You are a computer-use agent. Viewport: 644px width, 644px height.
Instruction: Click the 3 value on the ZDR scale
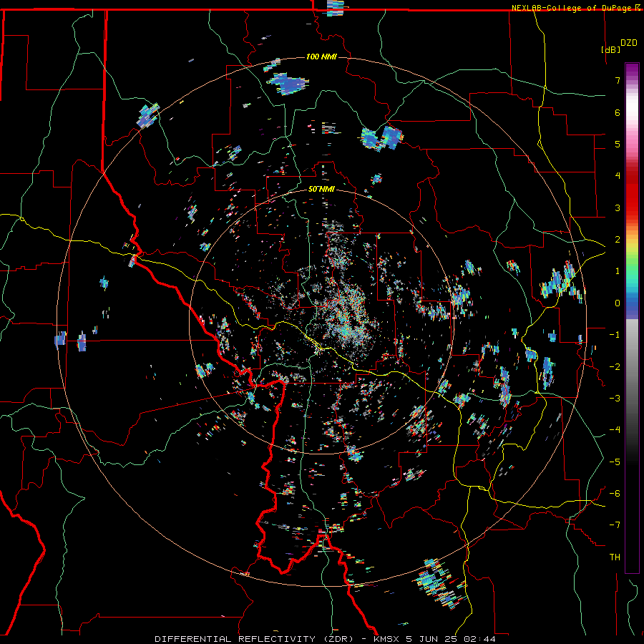pyautogui.click(x=618, y=208)
